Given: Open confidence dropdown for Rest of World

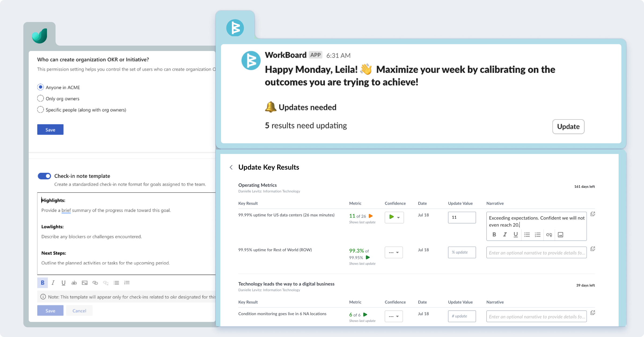Looking at the screenshot, I should (x=394, y=252).
